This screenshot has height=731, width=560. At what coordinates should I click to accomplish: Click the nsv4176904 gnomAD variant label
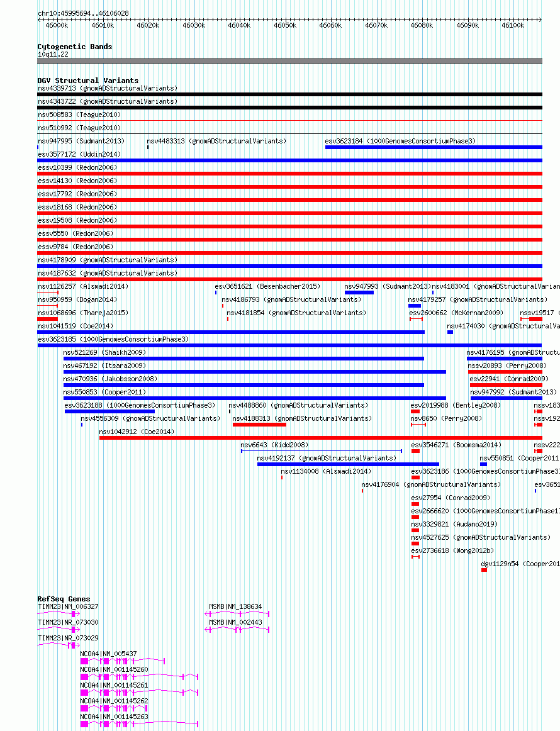tap(431, 484)
